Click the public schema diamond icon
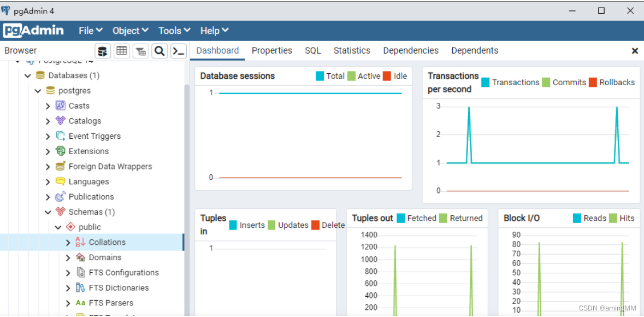The image size is (644, 317). [70, 227]
